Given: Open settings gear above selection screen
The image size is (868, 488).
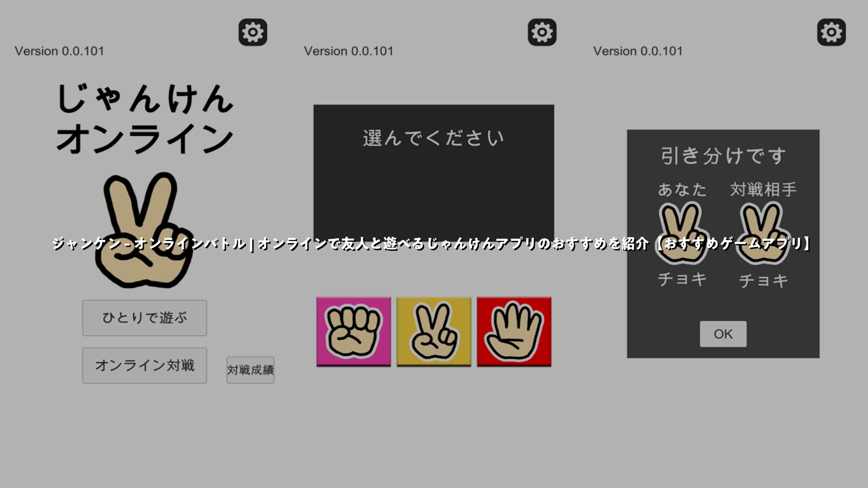Looking at the screenshot, I should click(x=542, y=32).
